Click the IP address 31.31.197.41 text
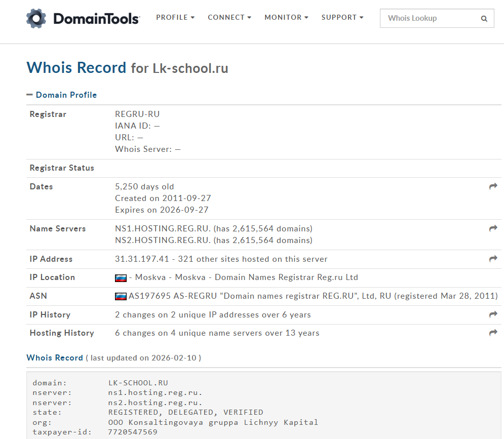Image resolution: width=504 pixels, height=439 pixels. (x=142, y=259)
